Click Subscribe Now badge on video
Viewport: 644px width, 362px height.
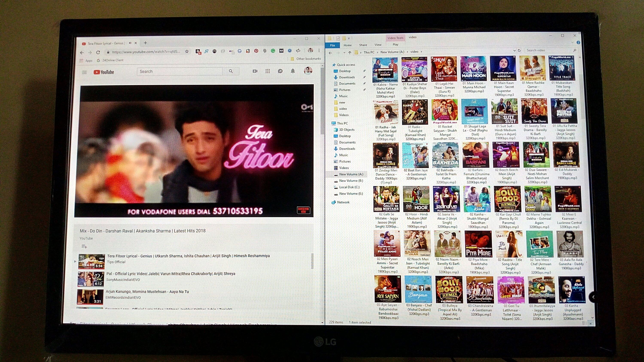pos(303,210)
